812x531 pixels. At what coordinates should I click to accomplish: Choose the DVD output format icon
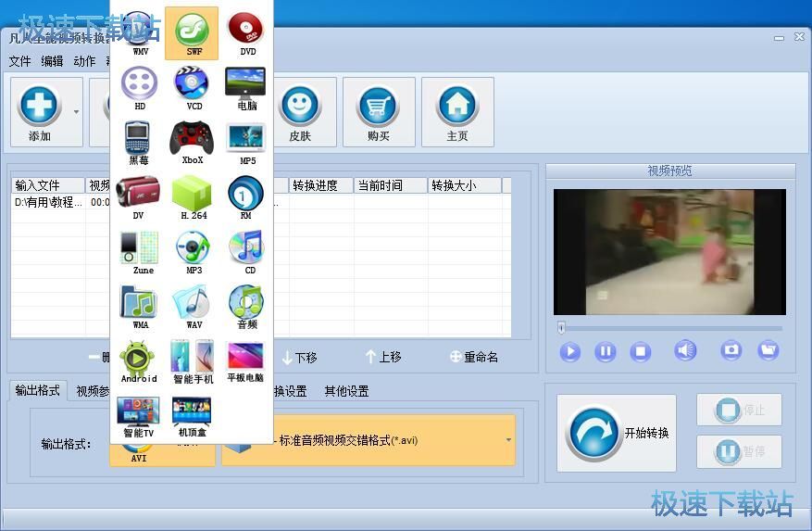[x=246, y=33]
